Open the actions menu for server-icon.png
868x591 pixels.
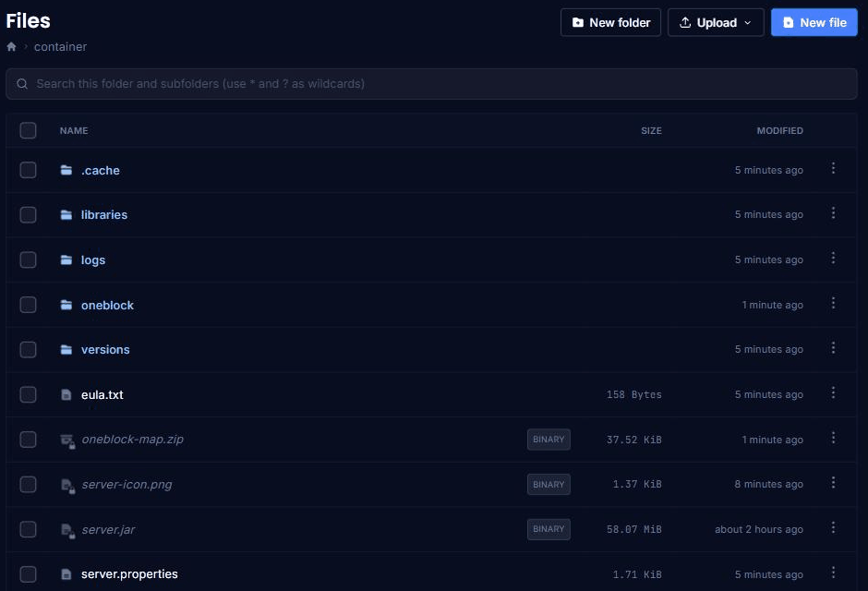click(833, 483)
